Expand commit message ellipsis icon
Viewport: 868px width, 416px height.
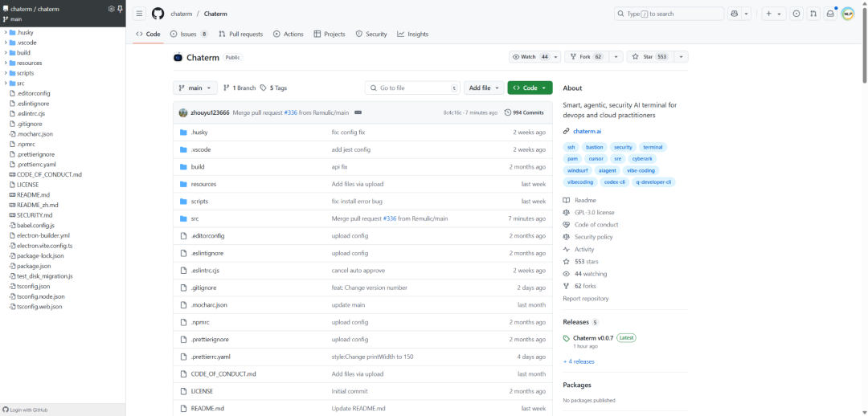click(x=358, y=112)
